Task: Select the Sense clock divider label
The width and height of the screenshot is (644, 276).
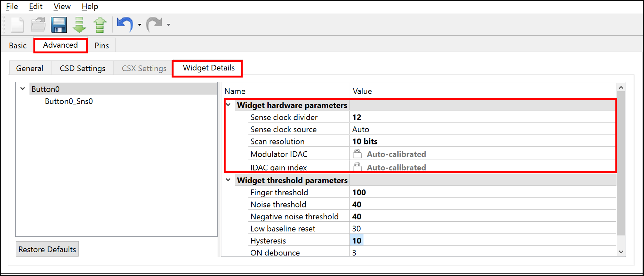Action: coord(284,117)
